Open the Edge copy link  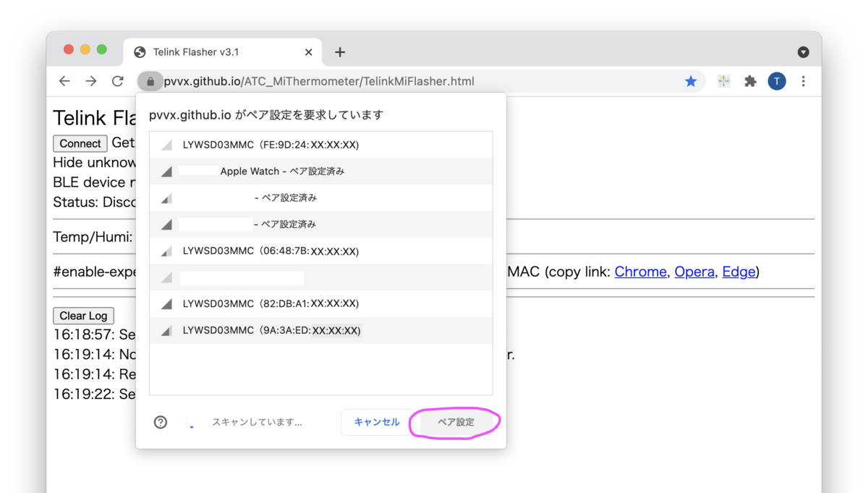point(739,271)
